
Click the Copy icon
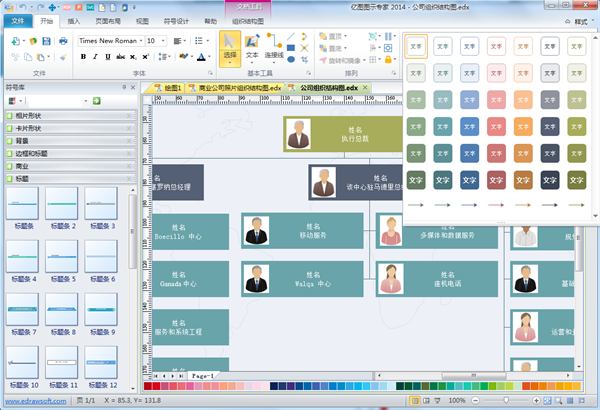pos(28,57)
